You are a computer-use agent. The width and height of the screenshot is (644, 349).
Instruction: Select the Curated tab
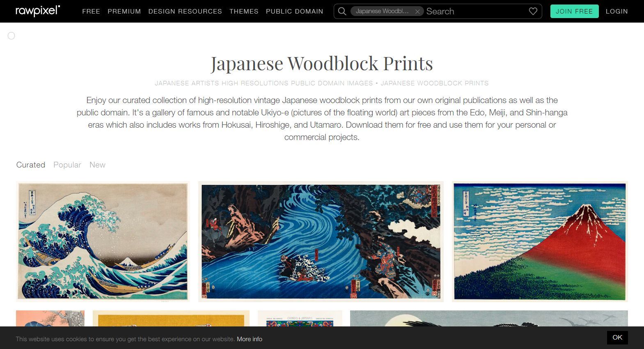click(31, 165)
